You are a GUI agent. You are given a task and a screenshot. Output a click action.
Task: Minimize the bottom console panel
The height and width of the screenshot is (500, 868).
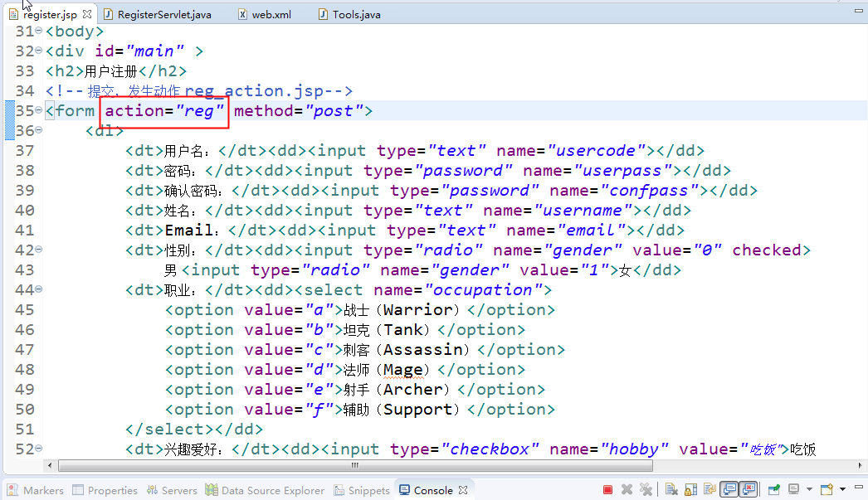(x=859, y=488)
